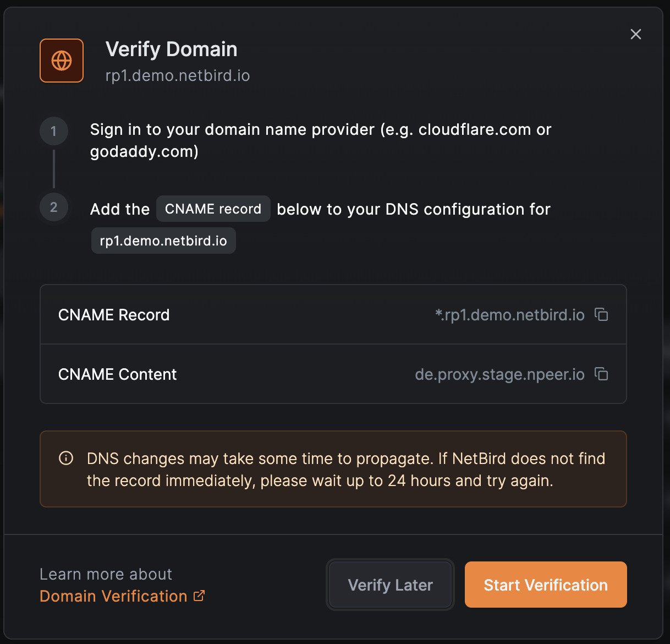Viewport: 670px width, 644px height.
Task: Click the Verify Domain dialog title
Action: point(171,50)
